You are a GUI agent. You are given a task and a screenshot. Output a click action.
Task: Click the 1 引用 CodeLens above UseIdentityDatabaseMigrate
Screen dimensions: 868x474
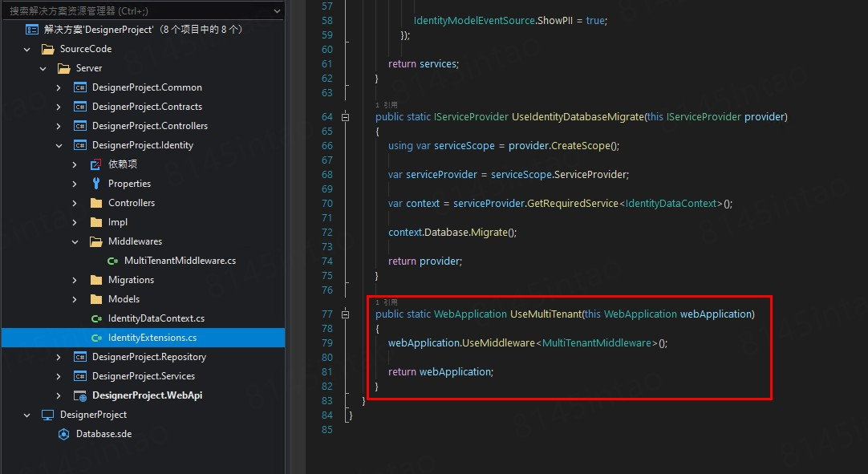point(387,104)
